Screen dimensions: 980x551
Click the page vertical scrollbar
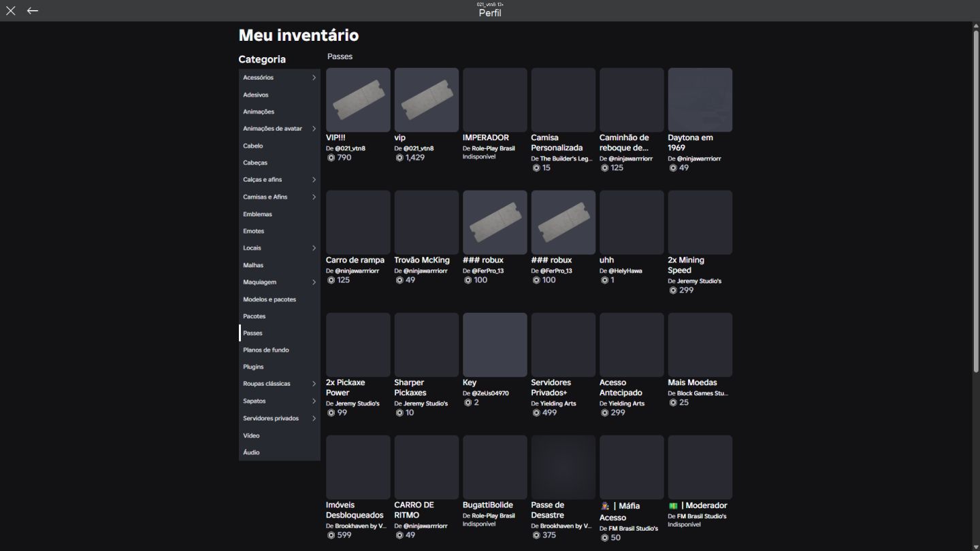(976, 201)
